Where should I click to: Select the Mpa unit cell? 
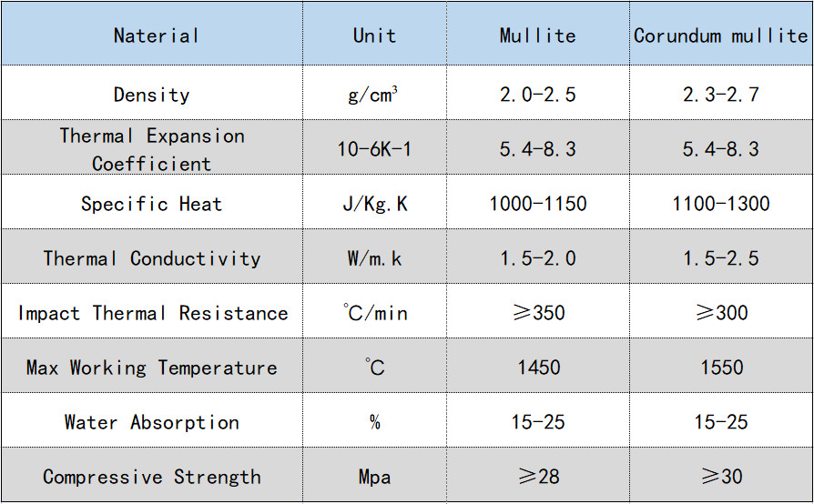374,477
